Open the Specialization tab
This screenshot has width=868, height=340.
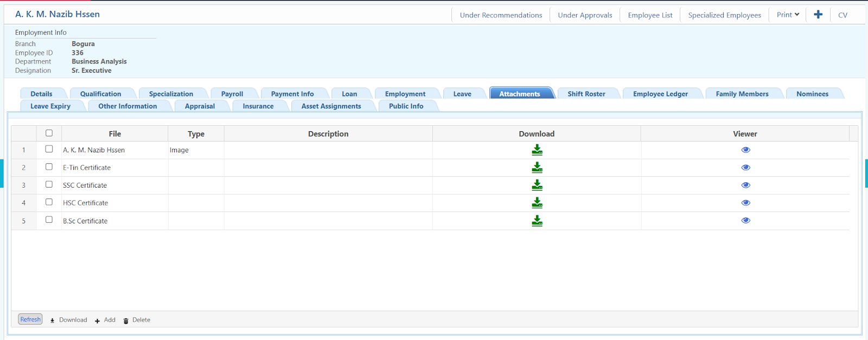[171, 94]
